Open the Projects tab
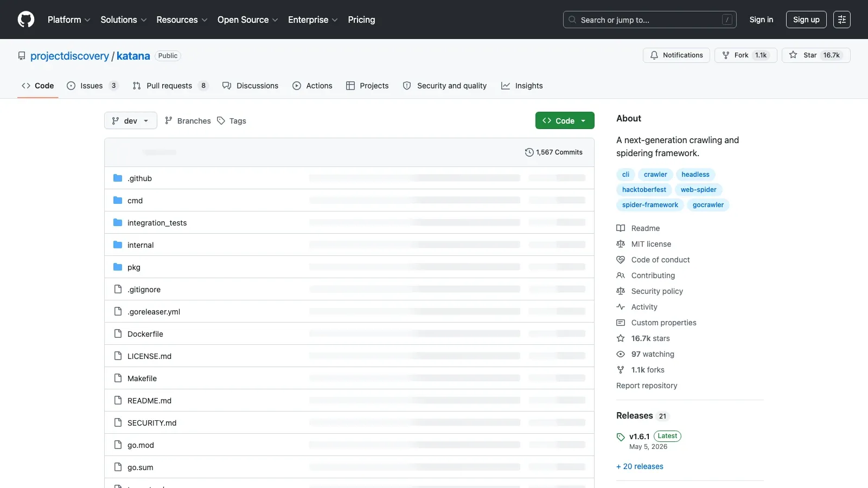Viewport: 868px width, 488px height. 367,86
